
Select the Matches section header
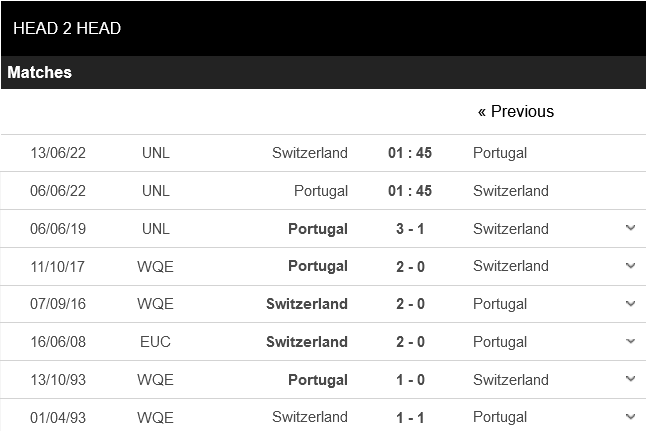point(40,72)
